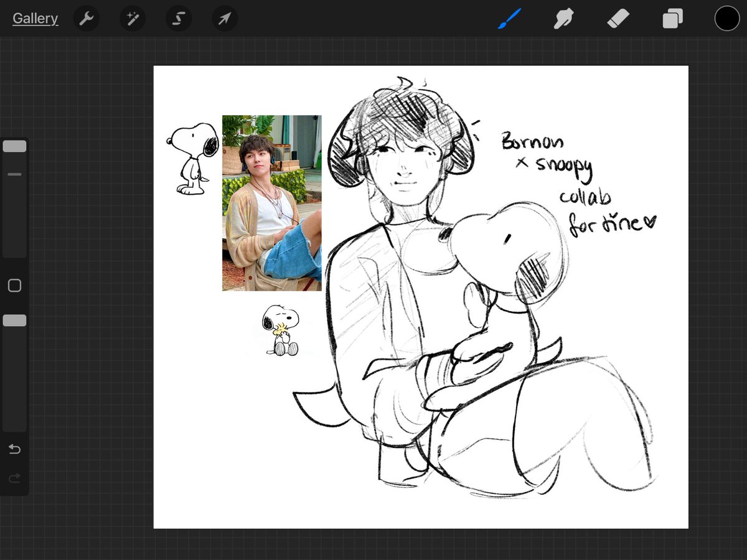This screenshot has width=747, height=560.
Task: Select the Paint brush tool
Action: (509, 19)
